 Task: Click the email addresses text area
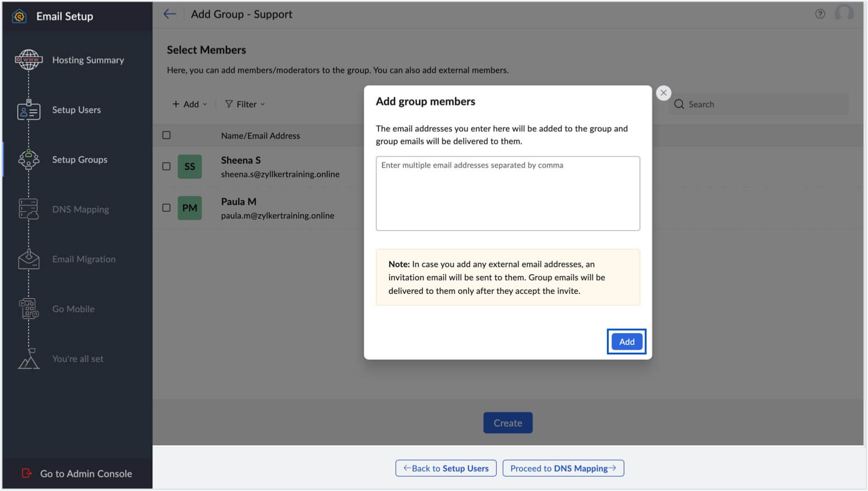click(508, 193)
